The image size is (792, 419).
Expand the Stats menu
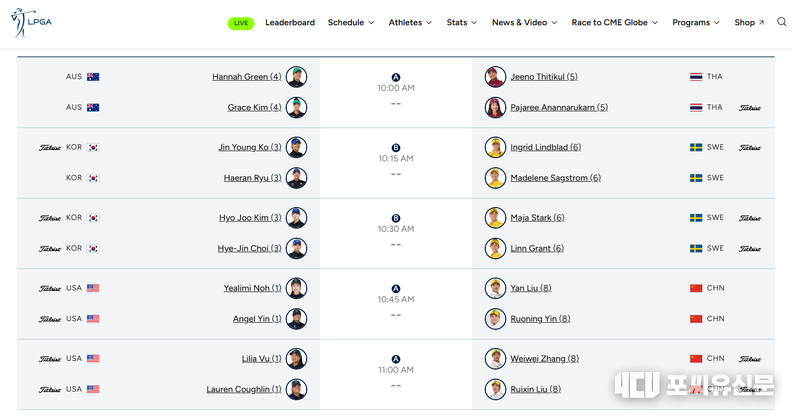pyautogui.click(x=462, y=22)
